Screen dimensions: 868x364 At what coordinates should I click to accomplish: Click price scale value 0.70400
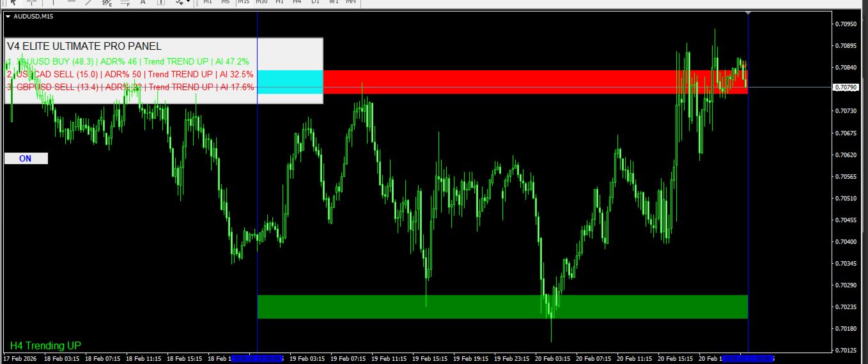[x=846, y=241]
